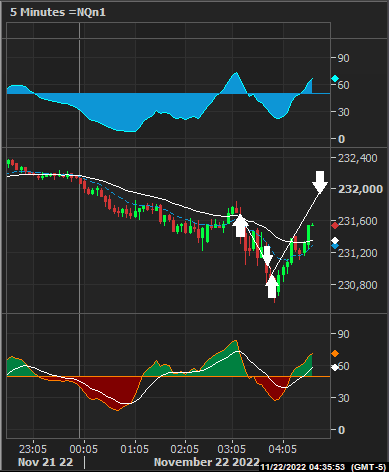Click the cyan diamond marker on top indicator axis

335,79
